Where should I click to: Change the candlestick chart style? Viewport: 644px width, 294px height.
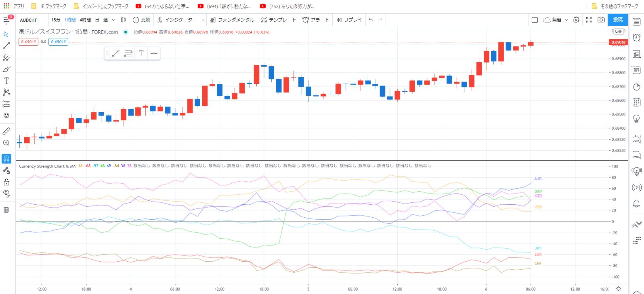coord(124,20)
